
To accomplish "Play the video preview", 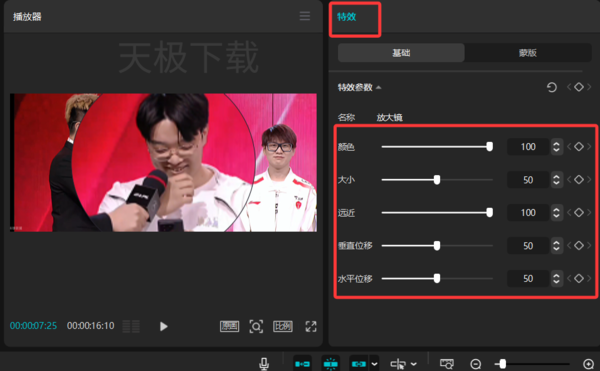I will [164, 326].
